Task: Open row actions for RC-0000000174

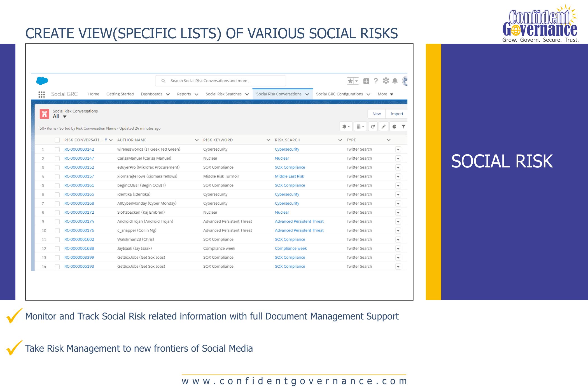Action: click(x=398, y=221)
